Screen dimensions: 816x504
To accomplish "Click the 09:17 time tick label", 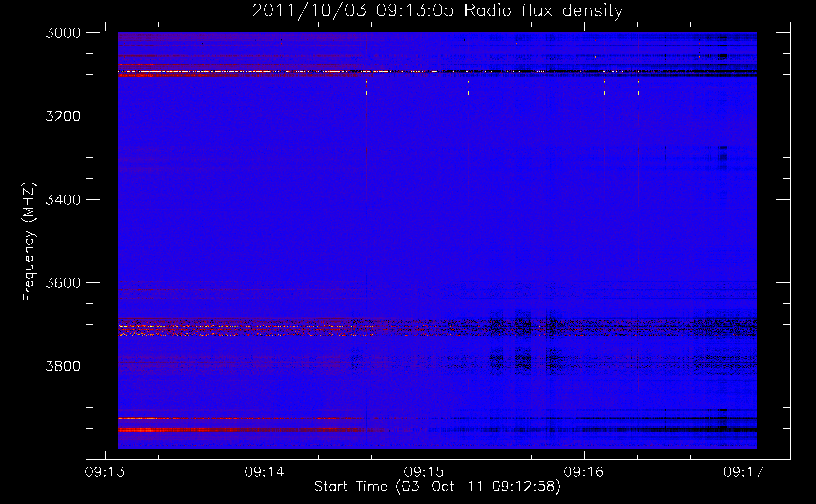I will [743, 472].
